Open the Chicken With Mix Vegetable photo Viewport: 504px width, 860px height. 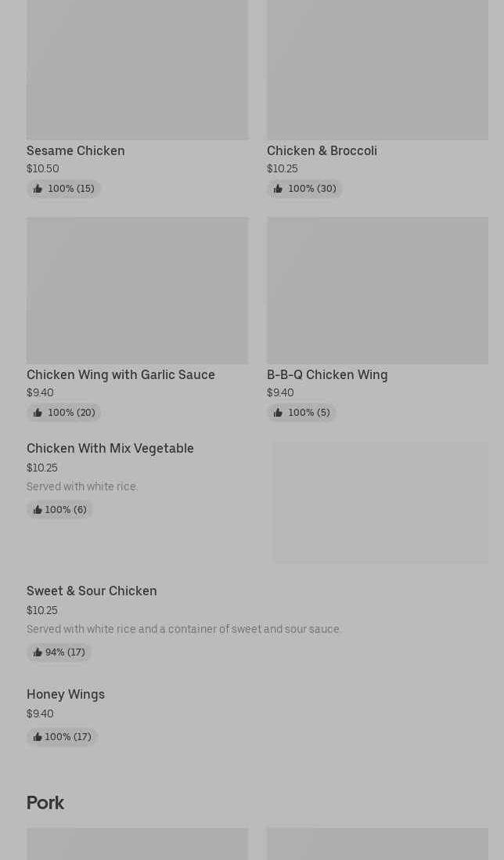380,502
